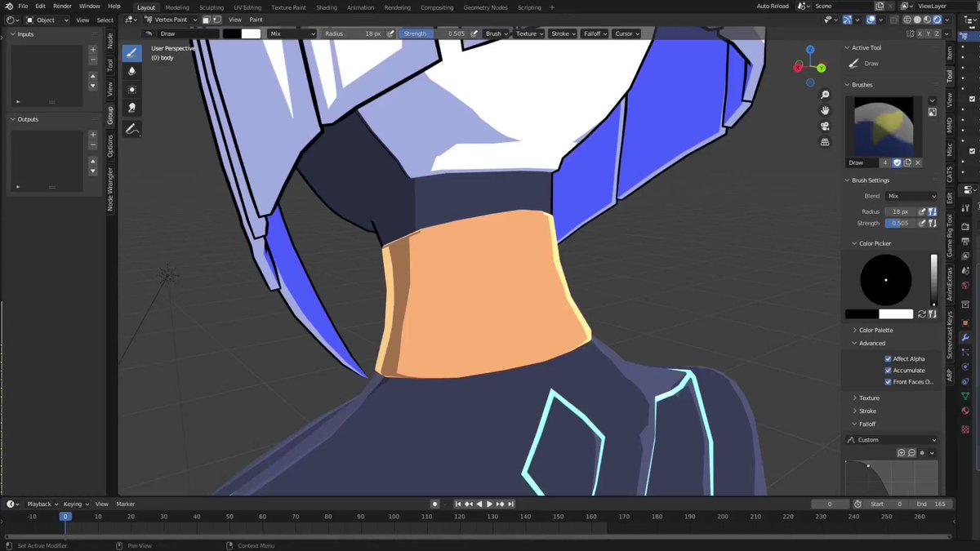Click the End frame field showing 165
Screen dimensions: 980x551
tap(929, 504)
